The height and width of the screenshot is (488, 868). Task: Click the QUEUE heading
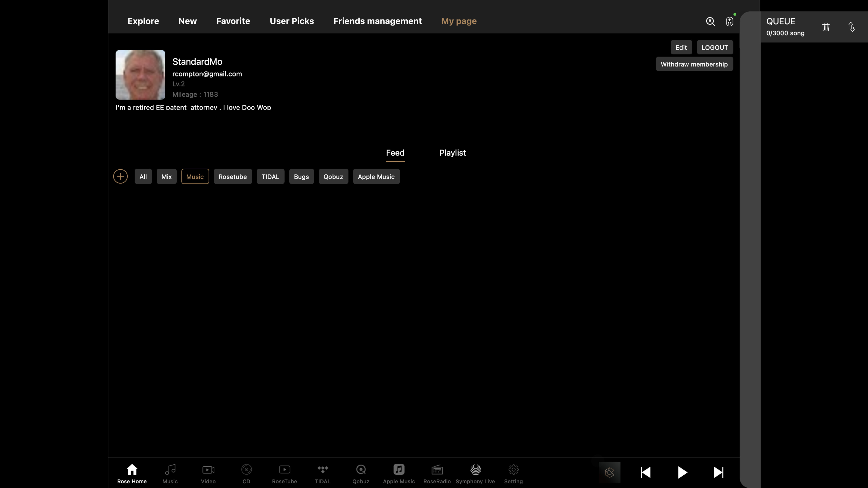tap(781, 21)
